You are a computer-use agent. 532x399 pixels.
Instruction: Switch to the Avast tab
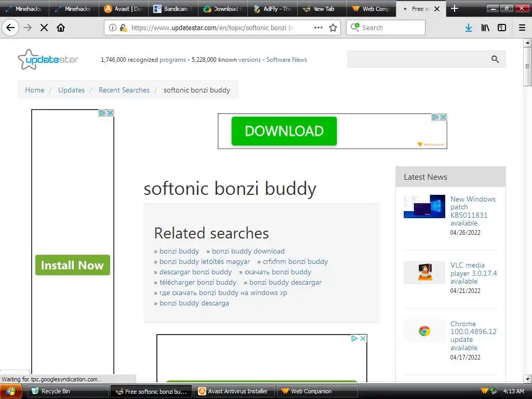124,9
